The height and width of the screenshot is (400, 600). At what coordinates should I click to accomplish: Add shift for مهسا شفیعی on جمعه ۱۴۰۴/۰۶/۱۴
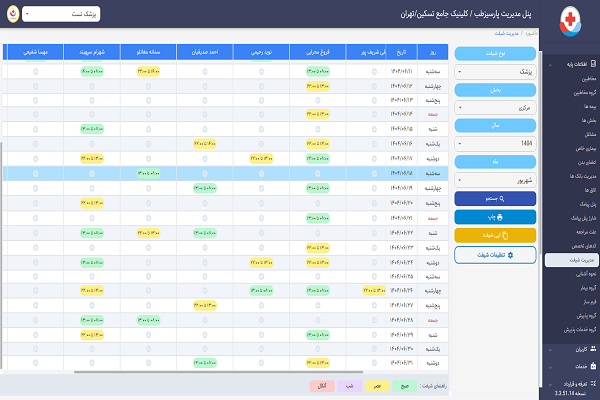click(36, 114)
